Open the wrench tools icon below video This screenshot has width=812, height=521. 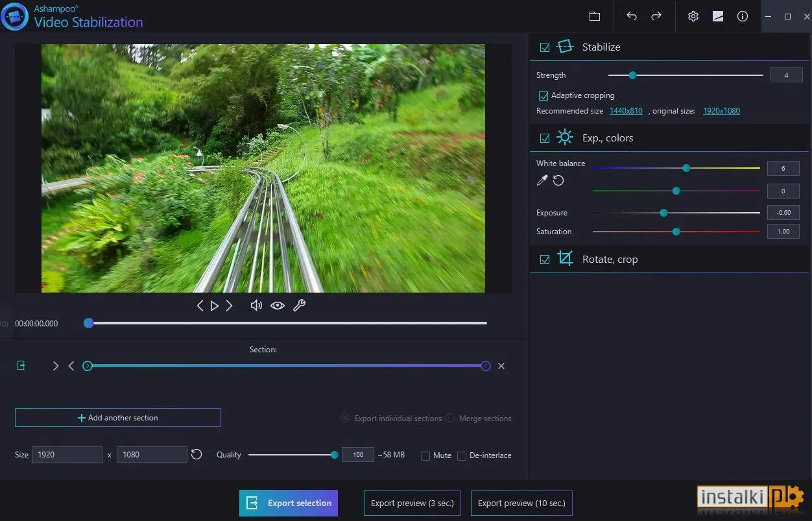299,305
